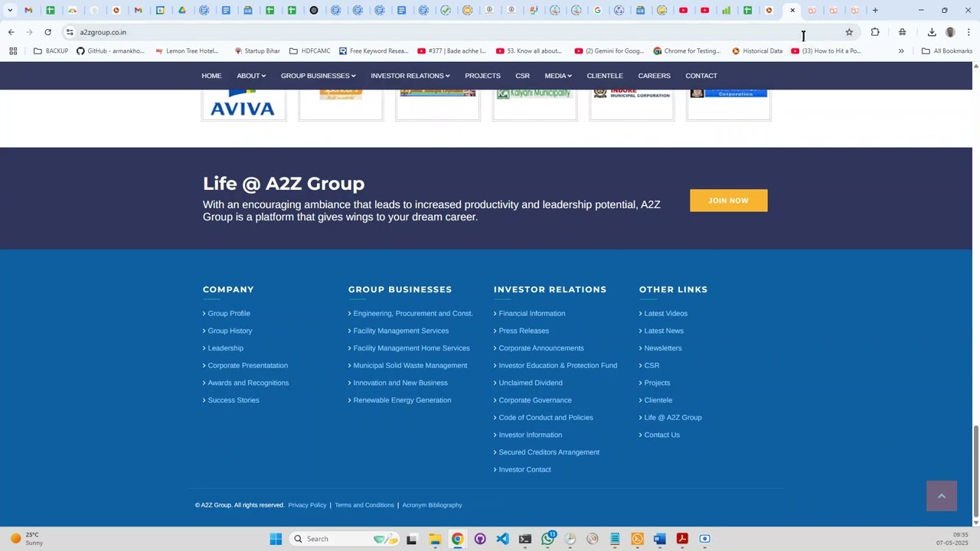This screenshot has width=980, height=551.
Task: Open CSR in the navigation bar
Action: 522,76
